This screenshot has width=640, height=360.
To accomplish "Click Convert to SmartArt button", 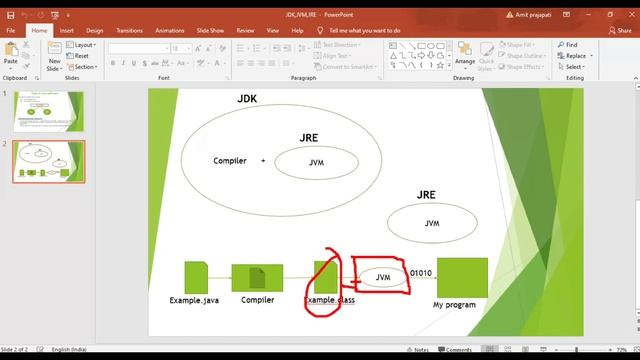I will click(345, 67).
